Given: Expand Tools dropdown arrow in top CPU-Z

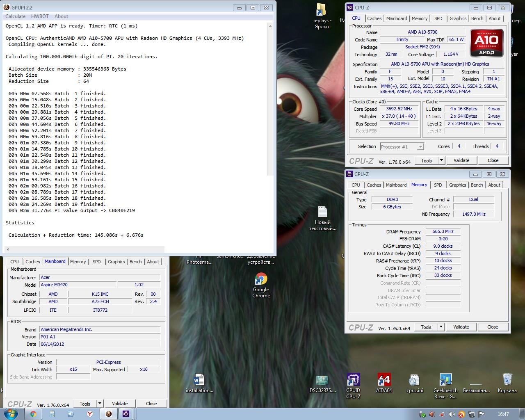Looking at the screenshot, I should [x=442, y=160].
